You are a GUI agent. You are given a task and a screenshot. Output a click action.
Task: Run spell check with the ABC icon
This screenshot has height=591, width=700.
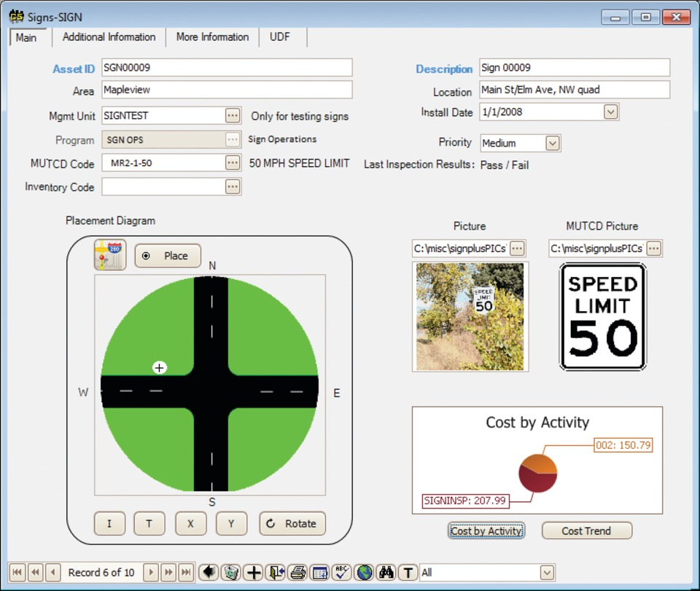[x=341, y=572]
